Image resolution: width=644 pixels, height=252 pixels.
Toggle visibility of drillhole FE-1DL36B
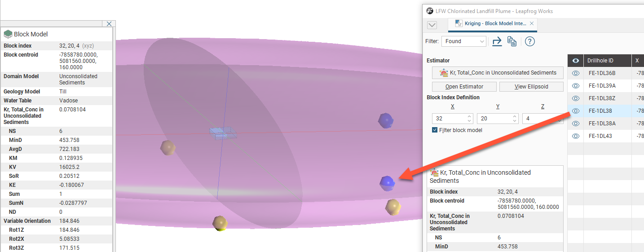coord(575,73)
